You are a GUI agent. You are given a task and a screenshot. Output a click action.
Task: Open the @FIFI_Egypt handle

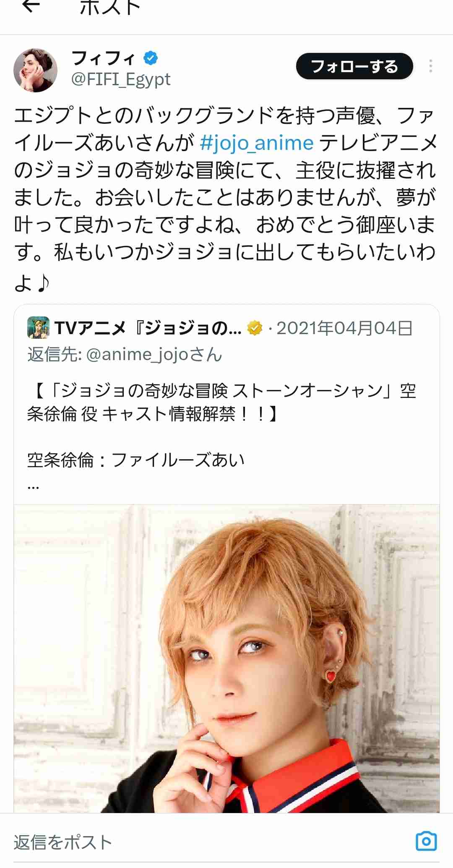pos(121,79)
